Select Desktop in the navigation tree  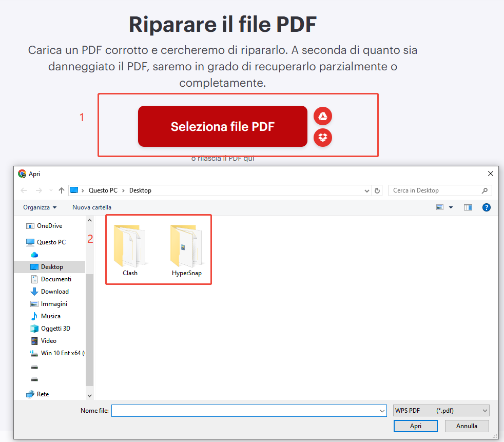tap(50, 267)
